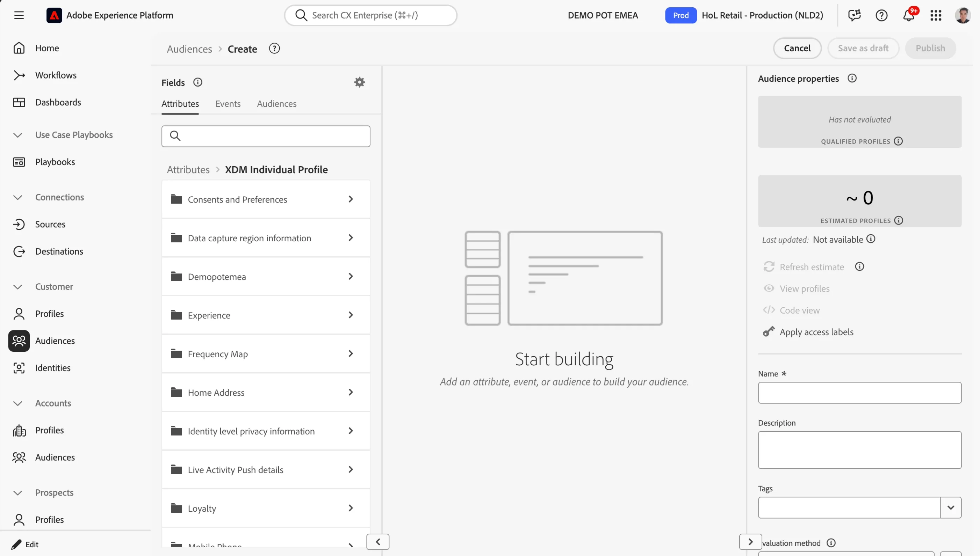The image size is (980, 556).
Task: Collapse the Use Case Playbooks section
Action: coord(17,135)
